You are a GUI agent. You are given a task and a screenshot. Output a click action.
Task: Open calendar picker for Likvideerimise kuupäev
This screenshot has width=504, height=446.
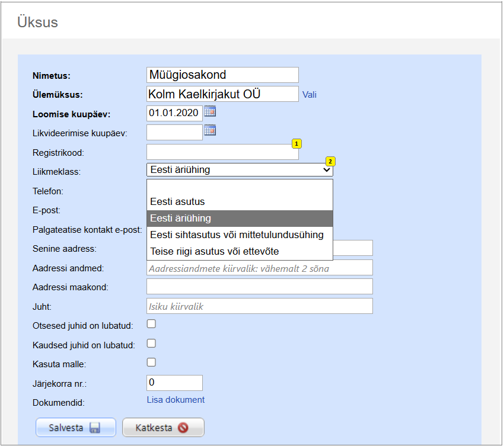point(210,130)
